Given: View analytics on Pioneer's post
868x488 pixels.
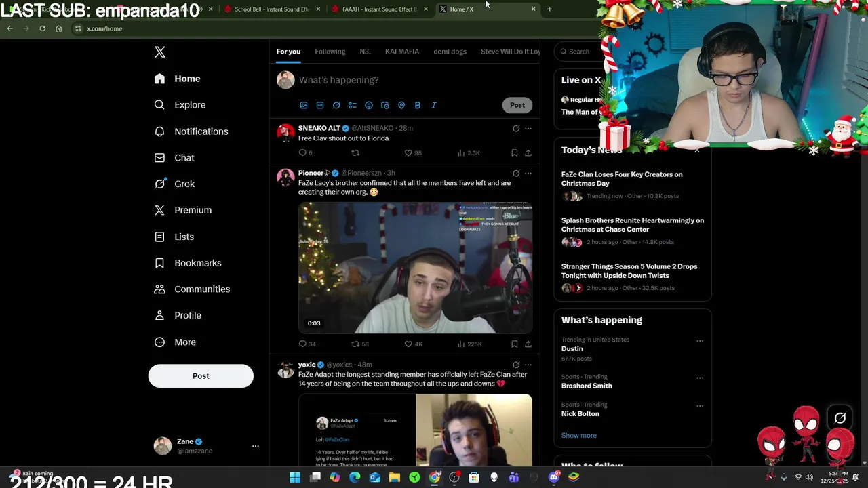Looking at the screenshot, I should pyautogui.click(x=469, y=344).
